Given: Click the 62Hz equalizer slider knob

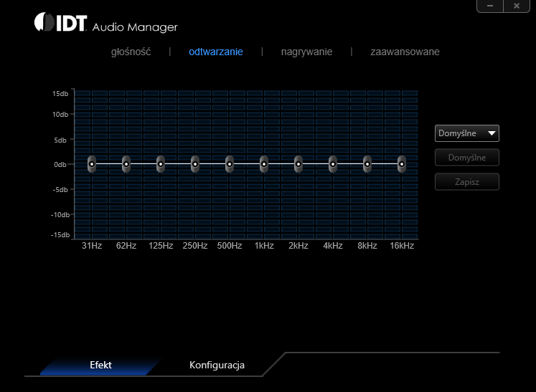Looking at the screenshot, I should [x=126, y=164].
